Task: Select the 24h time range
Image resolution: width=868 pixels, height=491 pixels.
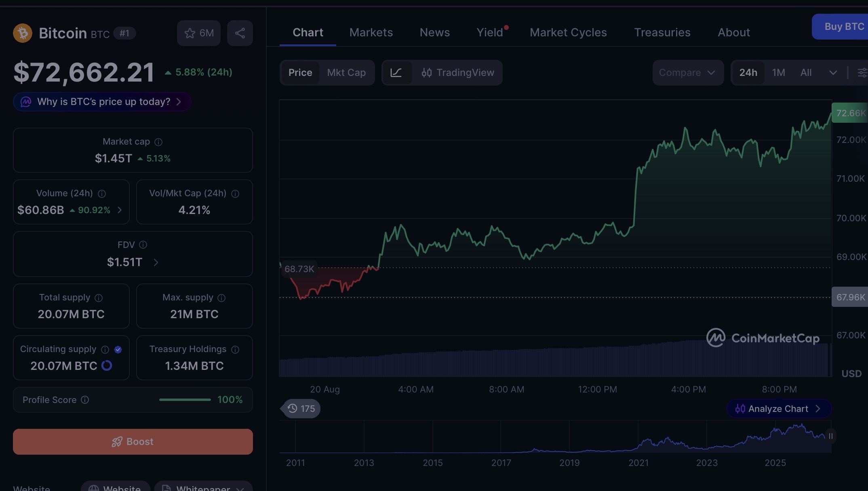Action: point(748,73)
